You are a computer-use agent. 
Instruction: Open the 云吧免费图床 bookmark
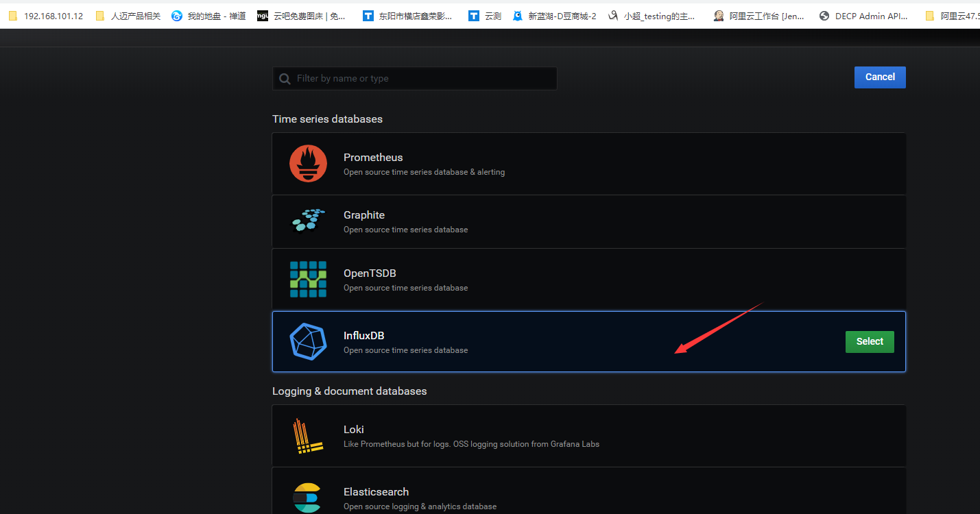[302, 16]
